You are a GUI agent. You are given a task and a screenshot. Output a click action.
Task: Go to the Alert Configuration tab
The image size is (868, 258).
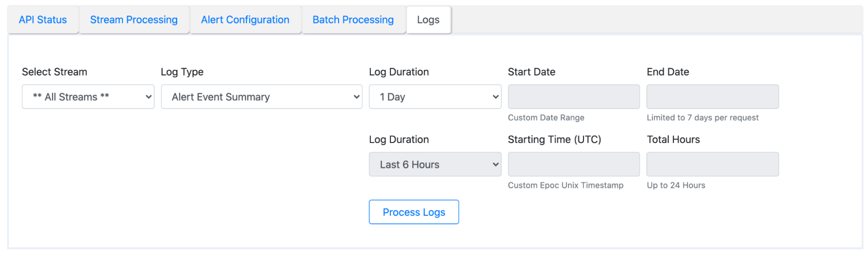[245, 20]
